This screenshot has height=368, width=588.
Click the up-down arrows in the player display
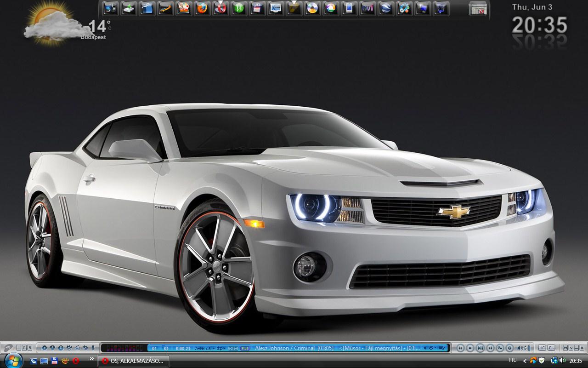point(425,348)
